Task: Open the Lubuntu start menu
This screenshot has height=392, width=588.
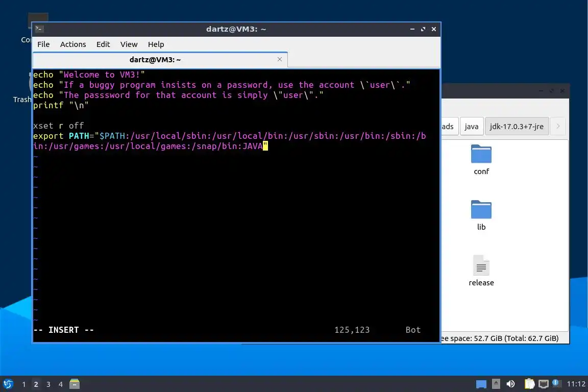Action: 8,384
